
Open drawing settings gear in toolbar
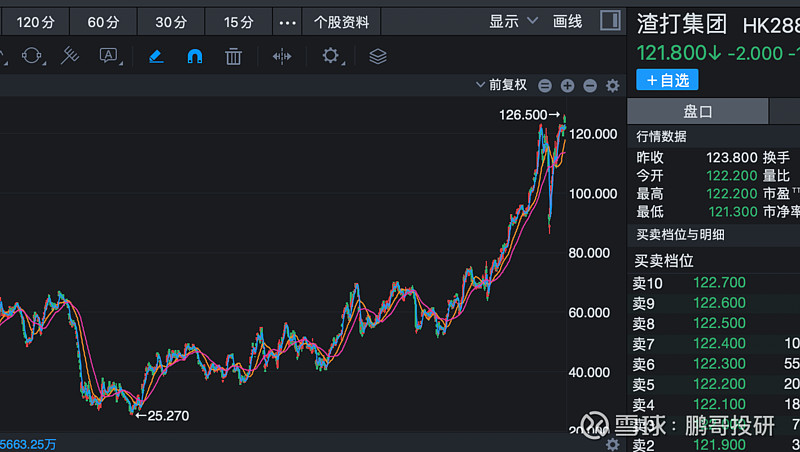point(331,56)
